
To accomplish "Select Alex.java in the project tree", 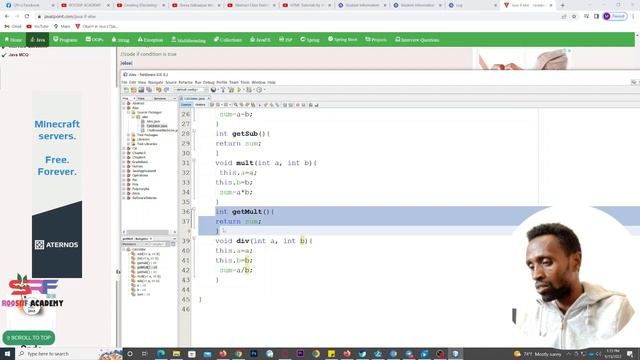I will (153, 121).
